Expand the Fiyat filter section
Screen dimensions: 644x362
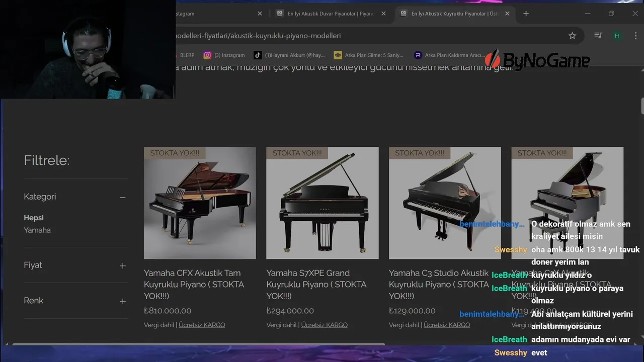(x=122, y=265)
